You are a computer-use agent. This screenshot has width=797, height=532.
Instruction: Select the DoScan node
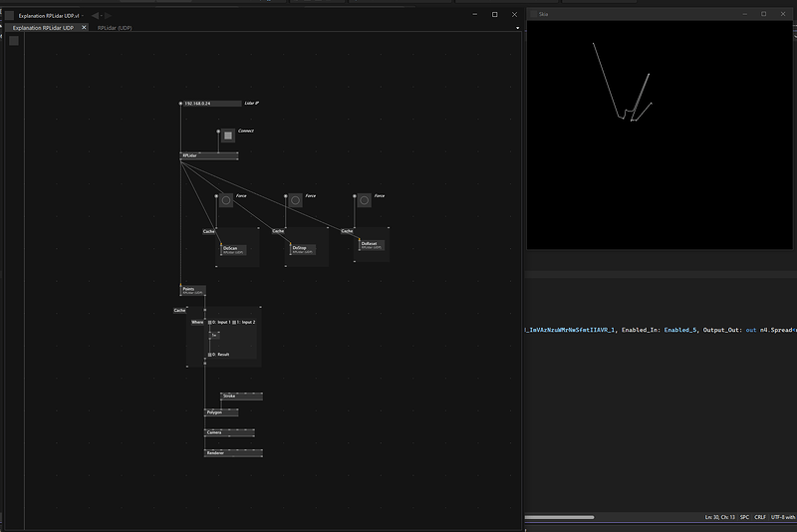pyautogui.click(x=234, y=249)
